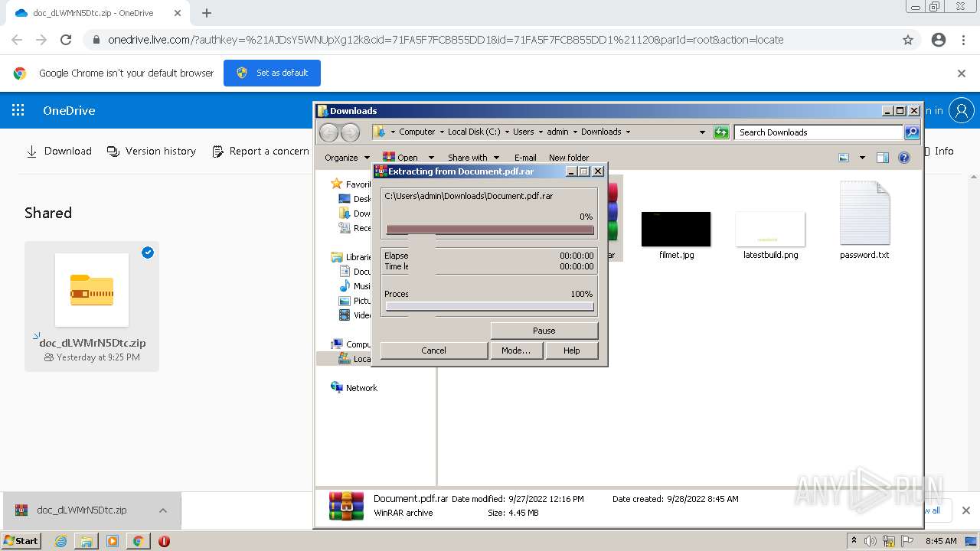Open the OneDrive app launcher grid
This screenshot has width=980, height=551.
[18, 110]
